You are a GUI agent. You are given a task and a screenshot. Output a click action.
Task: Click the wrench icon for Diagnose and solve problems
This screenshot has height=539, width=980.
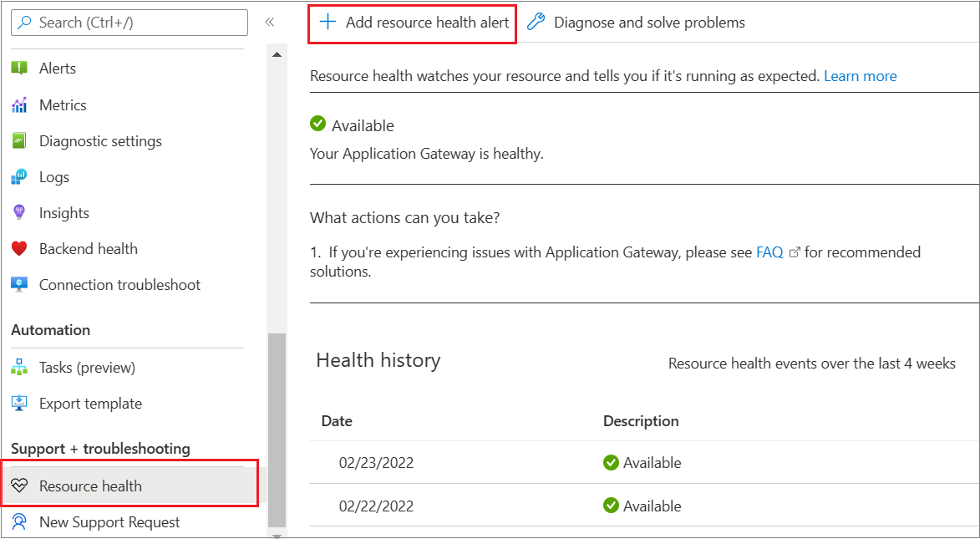pyautogui.click(x=536, y=22)
